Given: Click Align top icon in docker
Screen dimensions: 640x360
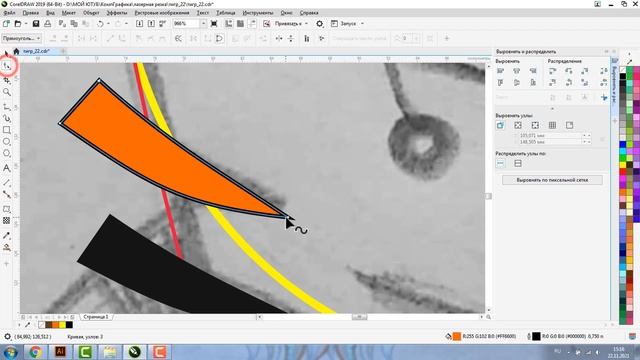Looking at the screenshot, I should [x=500, y=82].
